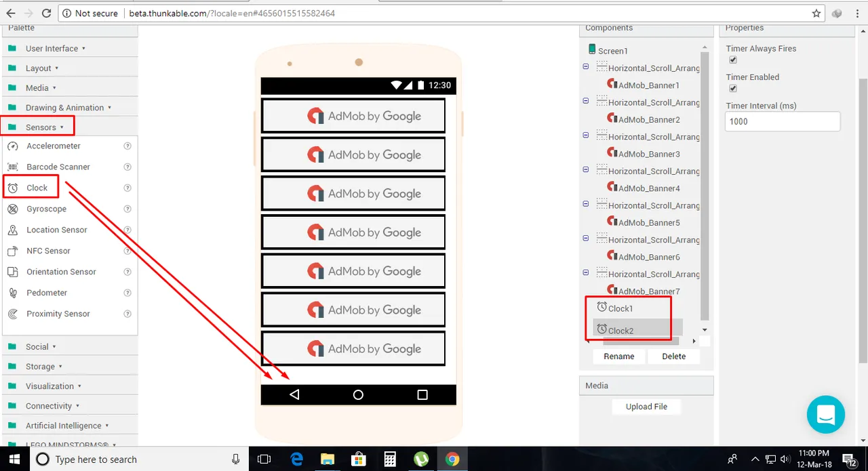Collapse arrangement containing AdMob_Banner3

pyautogui.click(x=586, y=135)
